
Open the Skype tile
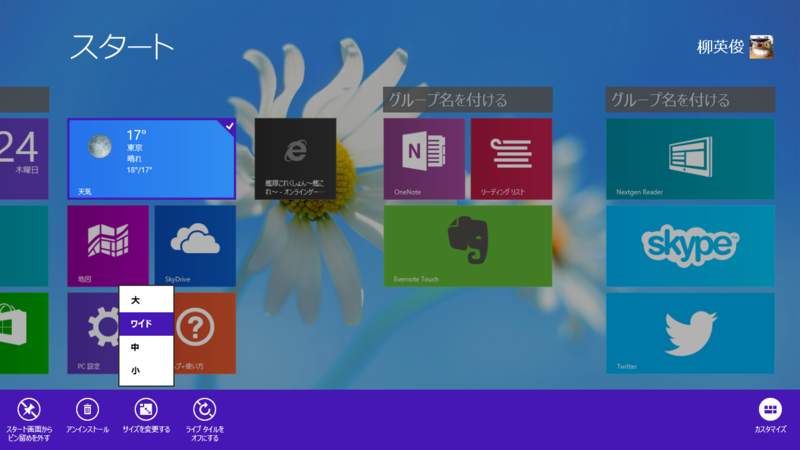[x=690, y=246]
